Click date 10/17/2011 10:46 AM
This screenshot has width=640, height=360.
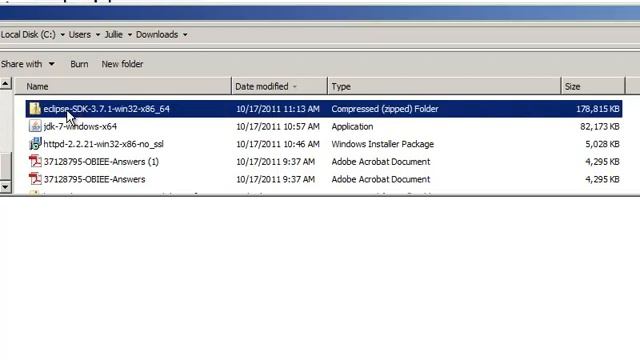[x=278, y=144]
